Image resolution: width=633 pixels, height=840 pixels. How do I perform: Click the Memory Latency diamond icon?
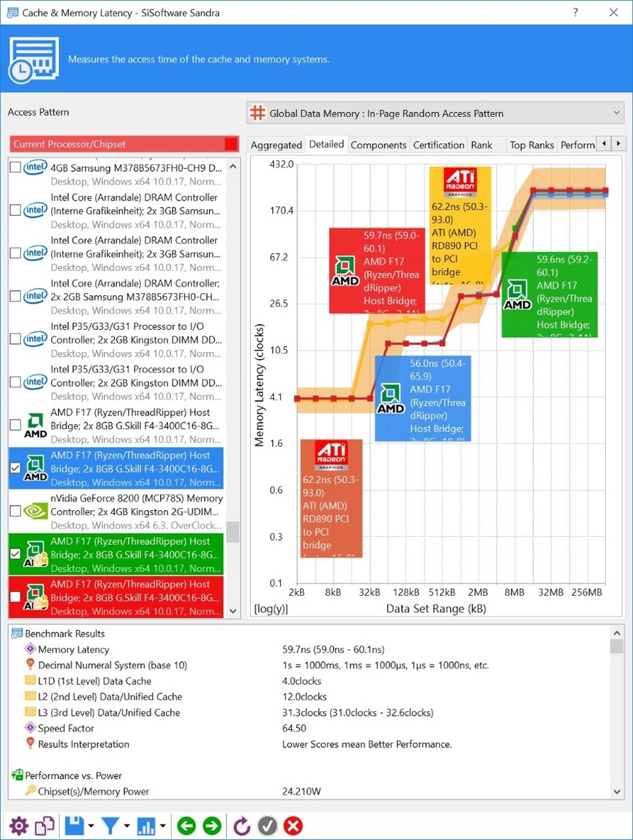click(30, 650)
